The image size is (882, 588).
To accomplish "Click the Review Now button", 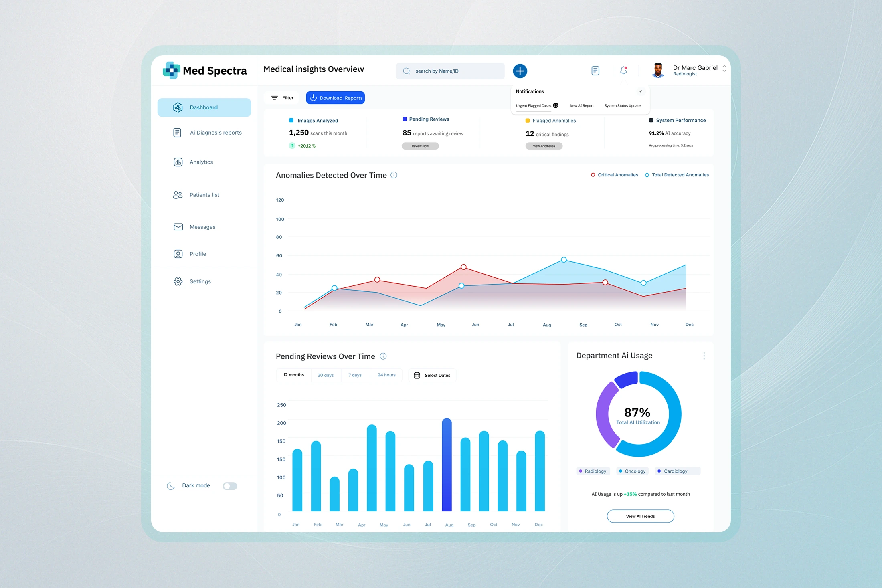I will point(420,146).
